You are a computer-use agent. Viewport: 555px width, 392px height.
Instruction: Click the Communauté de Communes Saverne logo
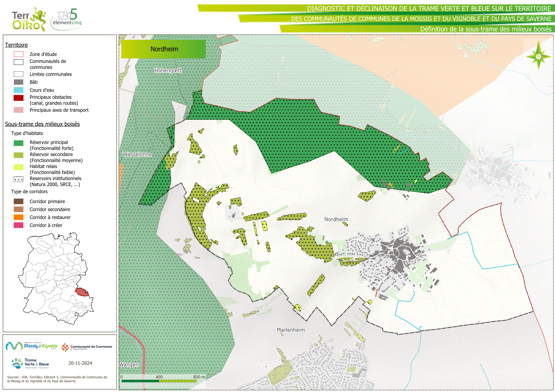click(x=87, y=347)
